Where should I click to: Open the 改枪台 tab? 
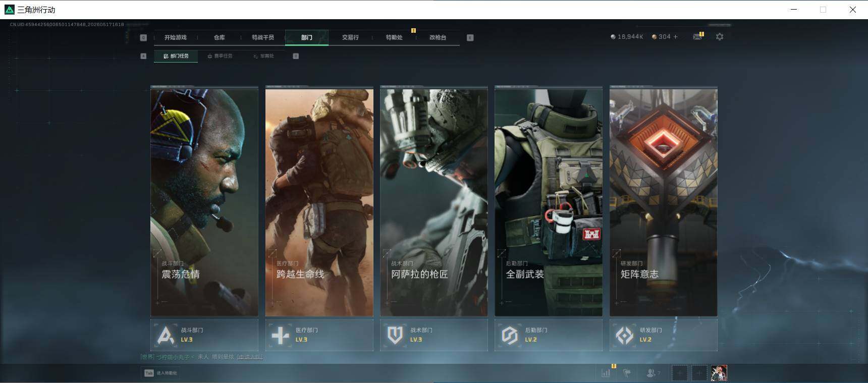point(438,37)
